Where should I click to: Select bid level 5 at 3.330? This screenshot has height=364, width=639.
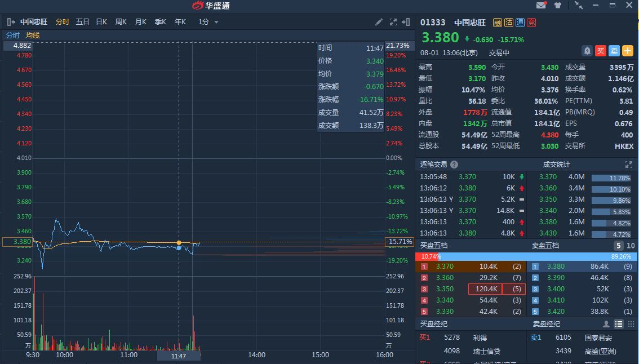click(x=471, y=312)
